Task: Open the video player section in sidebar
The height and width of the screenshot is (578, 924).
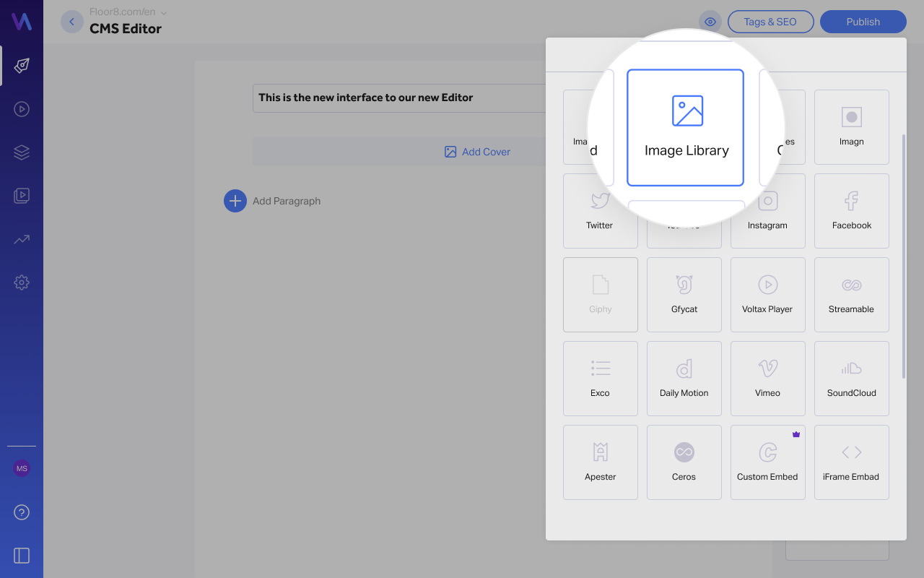Action: coord(22,109)
